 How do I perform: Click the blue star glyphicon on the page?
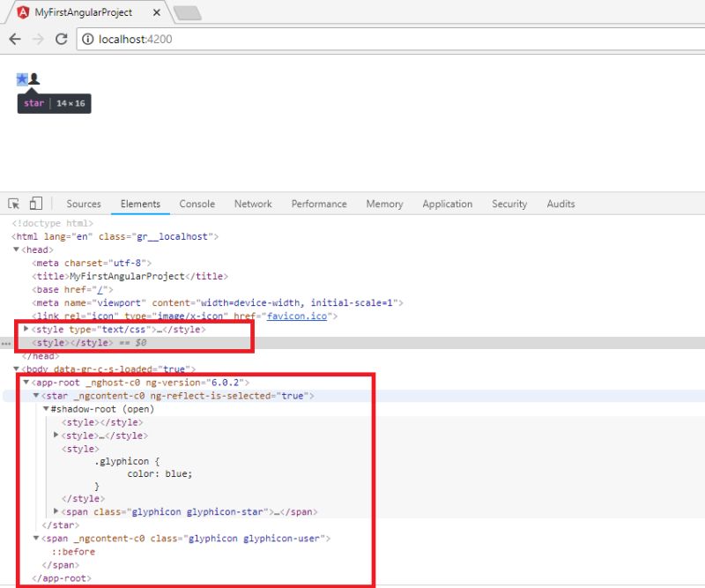click(x=20, y=78)
